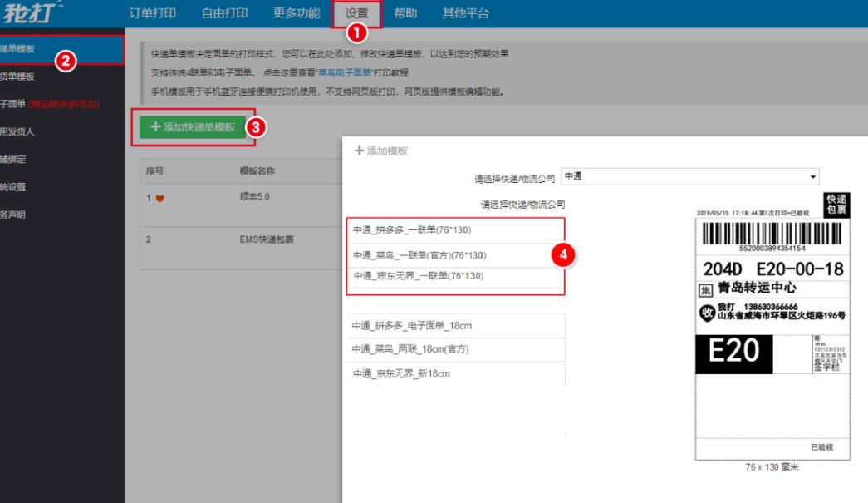Click the heart icon in row 1

click(x=160, y=199)
